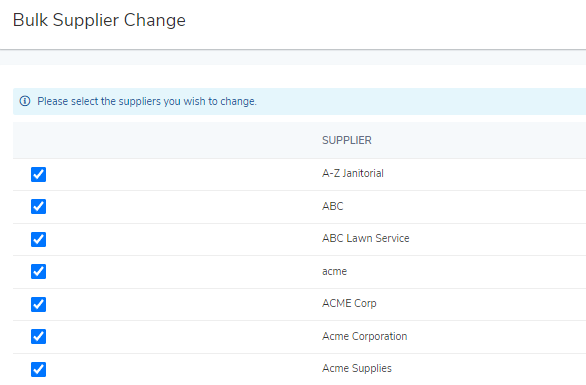This screenshot has width=586, height=385.
Task: Select the A-Z Janitorial supplier name
Action: 353,173
